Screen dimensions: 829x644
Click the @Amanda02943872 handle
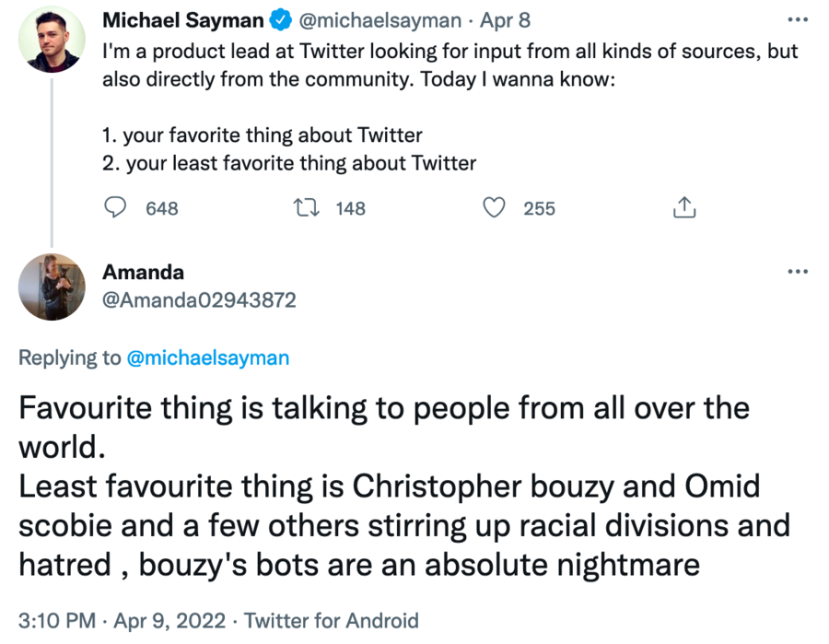[199, 300]
